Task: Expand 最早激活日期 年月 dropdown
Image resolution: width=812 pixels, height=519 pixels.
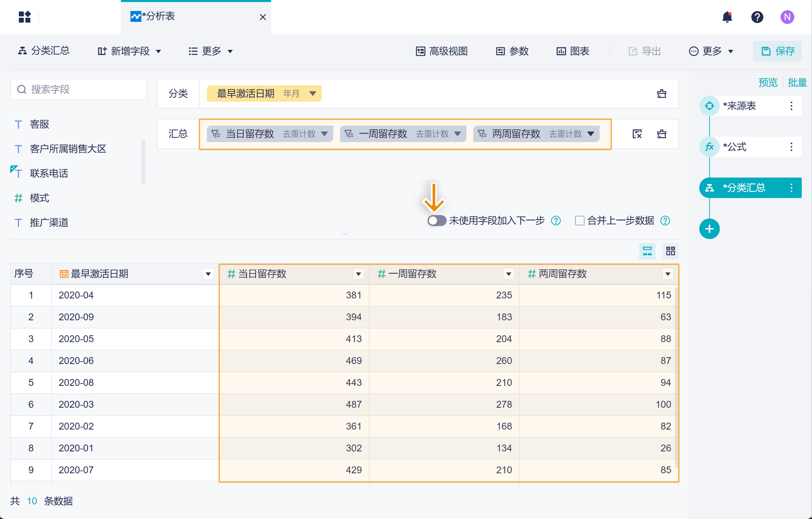Action: pos(312,94)
